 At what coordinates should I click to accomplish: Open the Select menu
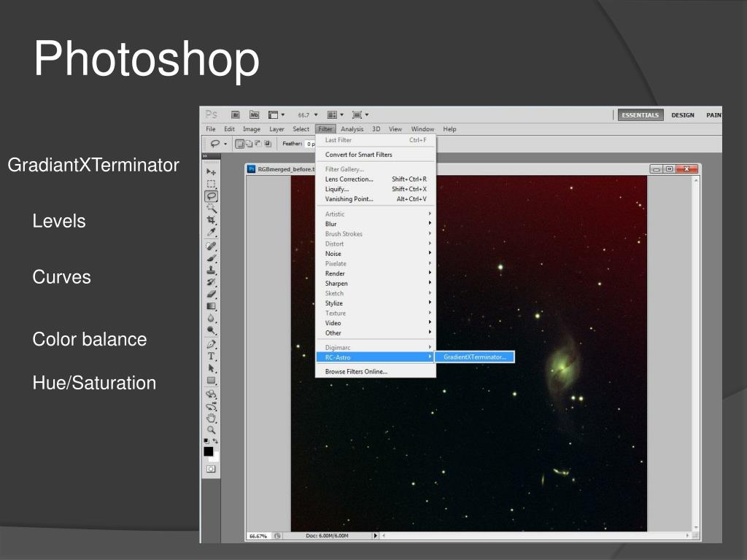(301, 129)
